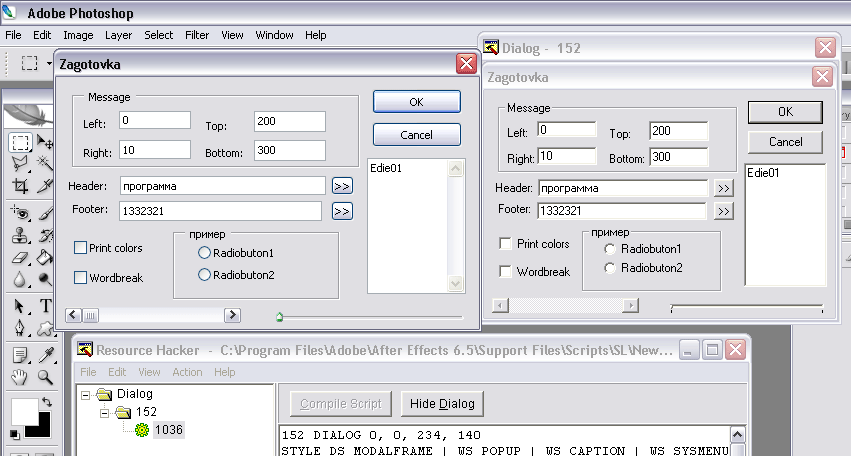Click the Hide Dialog button
The width and height of the screenshot is (851, 456).
(442, 403)
